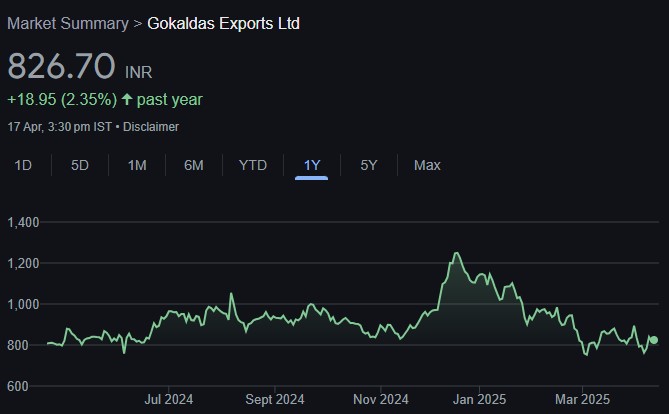
Task: Click the Jul 2024 axis label
Action: (x=168, y=399)
